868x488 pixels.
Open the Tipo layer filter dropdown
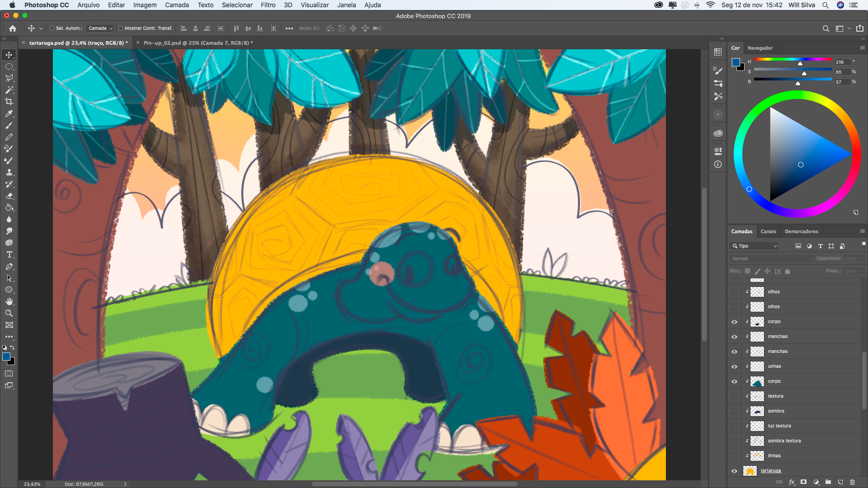(x=754, y=246)
